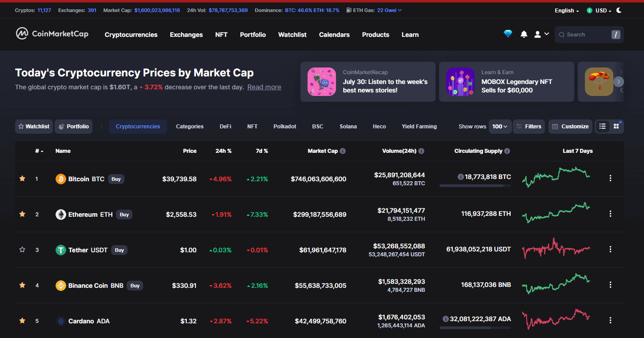This screenshot has height=338, width=644.
Task: Toggle Ethereum watchlist star
Action: point(22,214)
